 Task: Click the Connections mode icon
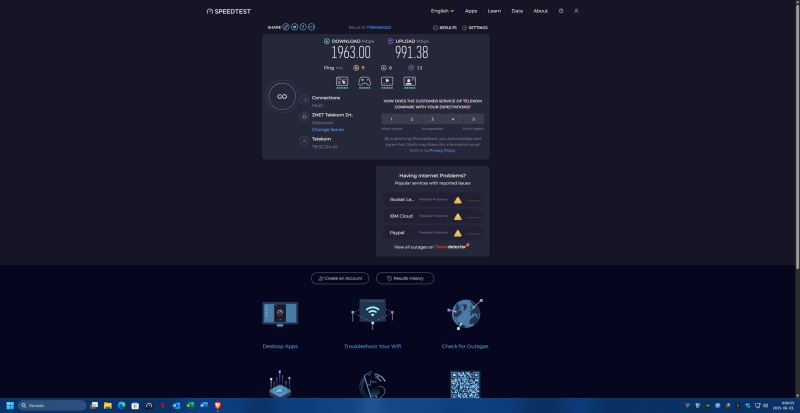tap(305, 100)
